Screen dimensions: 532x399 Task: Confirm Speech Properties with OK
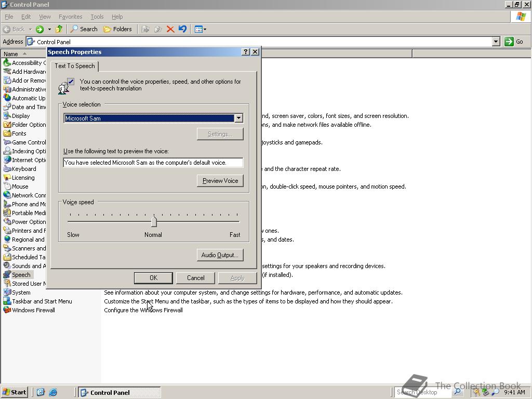click(153, 278)
